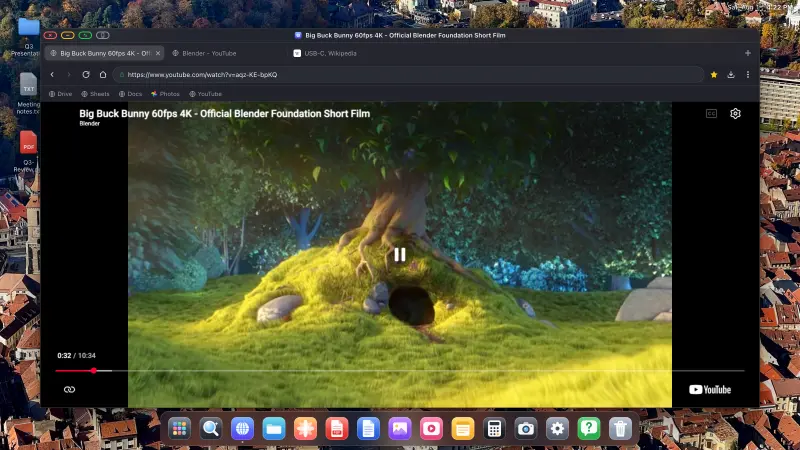The image size is (800, 450).
Task: Go to the browser home page icon
Action: [103, 74]
